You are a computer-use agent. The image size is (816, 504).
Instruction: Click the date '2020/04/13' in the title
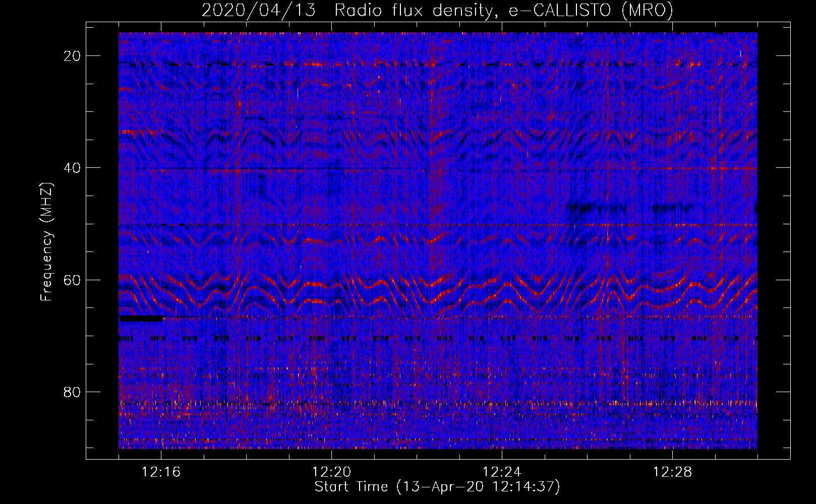pyautogui.click(x=259, y=11)
